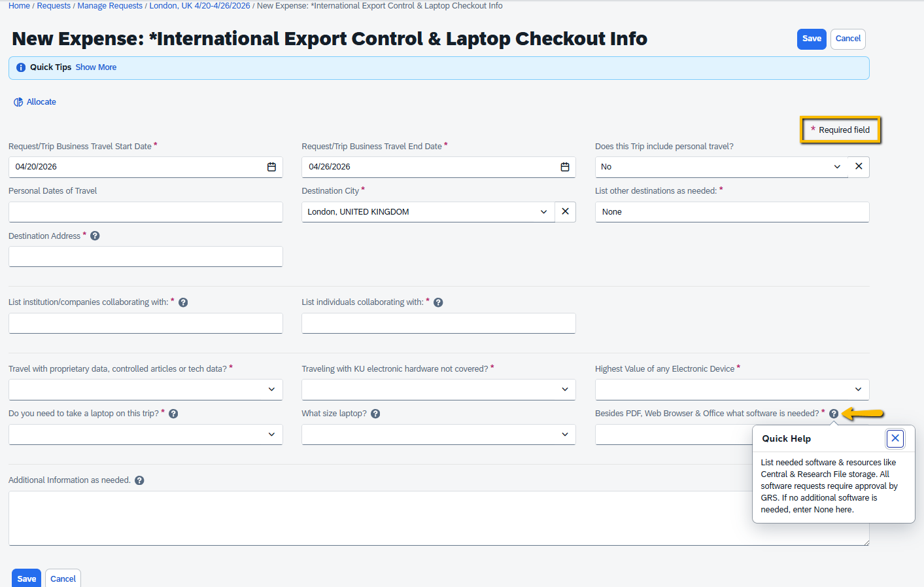This screenshot has height=587, width=924.
Task: Click the Allocate pie chart icon
Action: 17,101
